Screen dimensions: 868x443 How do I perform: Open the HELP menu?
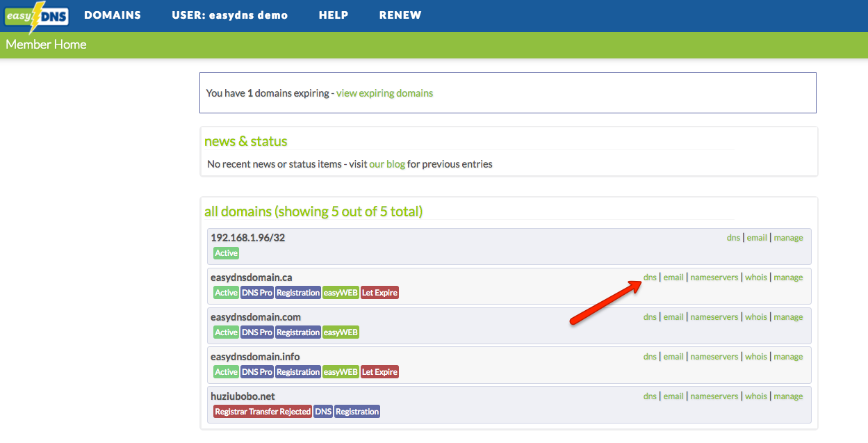(334, 15)
